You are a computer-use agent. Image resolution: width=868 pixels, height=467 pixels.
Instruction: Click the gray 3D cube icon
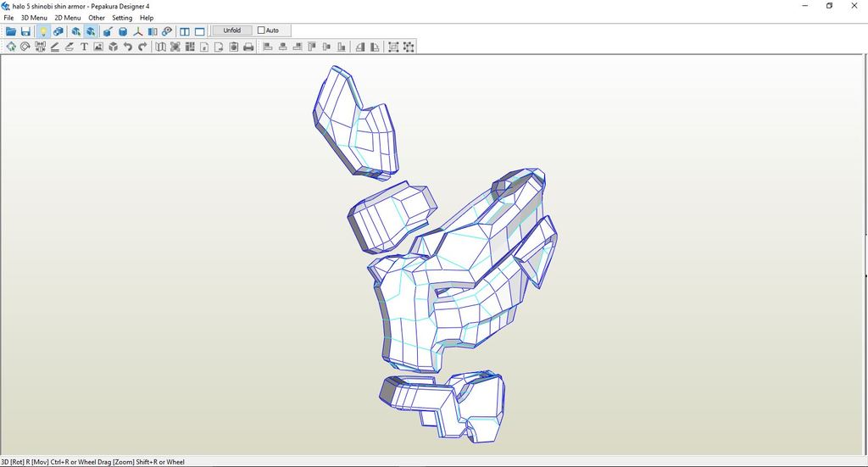[114, 47]
